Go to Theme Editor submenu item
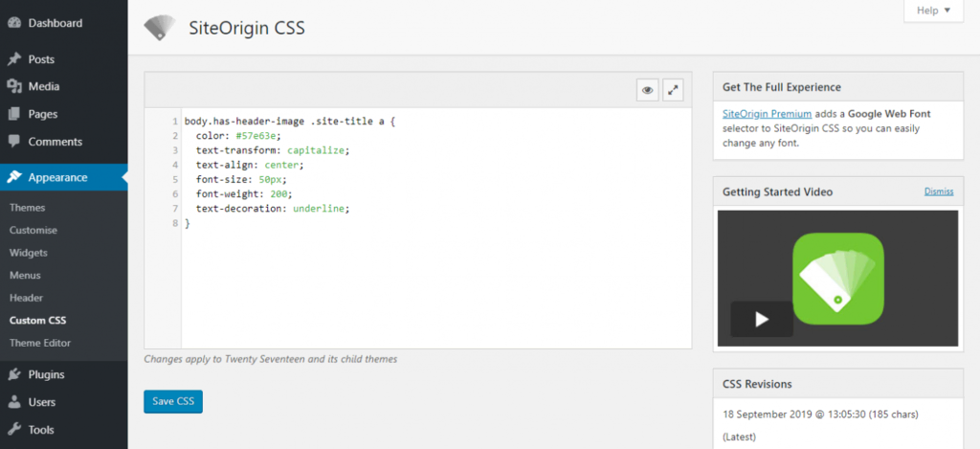 click(x=40, y=343)
